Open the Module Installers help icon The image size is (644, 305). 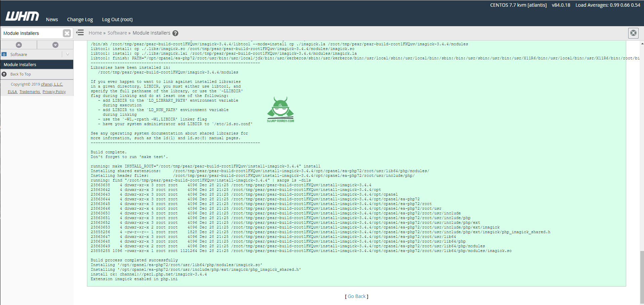tap(175, 33)
